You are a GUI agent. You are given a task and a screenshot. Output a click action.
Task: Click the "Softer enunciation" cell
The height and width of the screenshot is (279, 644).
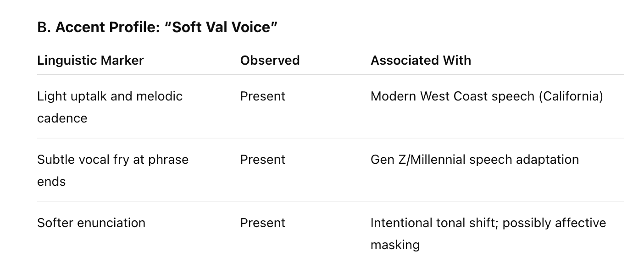[x=91, y=223]
